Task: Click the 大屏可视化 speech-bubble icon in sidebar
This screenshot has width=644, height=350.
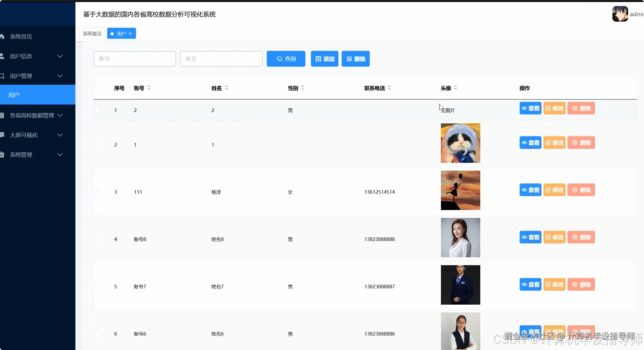Action: tap(3, 135)
